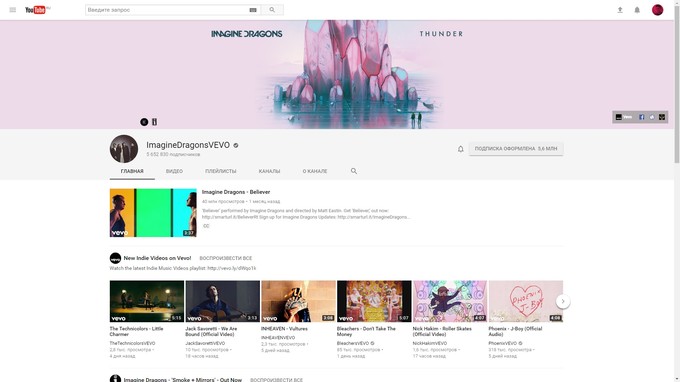
Task: Visit BleachersVEVO channel link
Action: click(353, 343)
